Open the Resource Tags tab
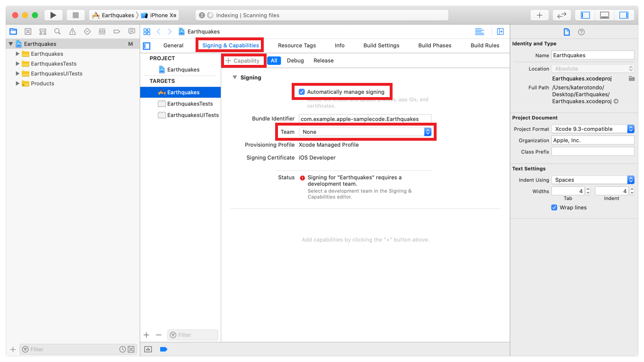The height and width of the screenshot is (362, 644). tap(297, 45)
